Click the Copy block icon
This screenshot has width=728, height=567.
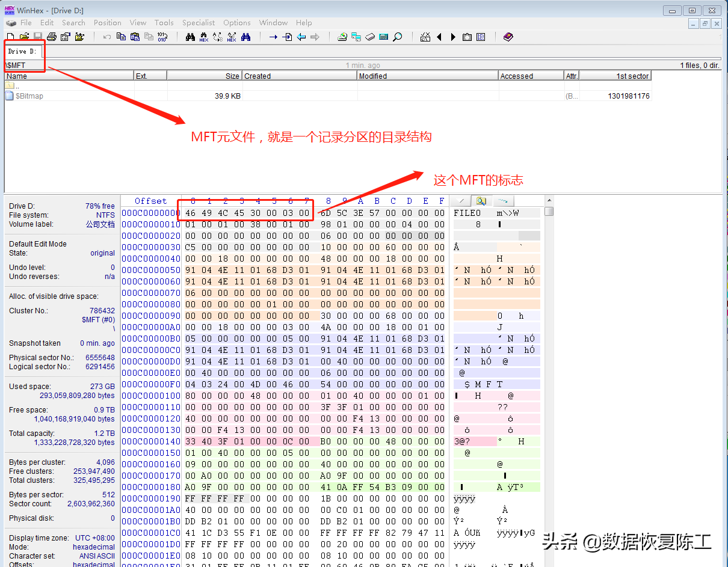pyautogui.click(x=121, y=37)
